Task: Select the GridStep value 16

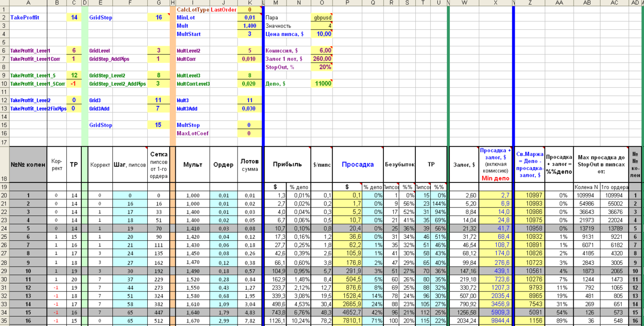Action: (x=159, y=17)
